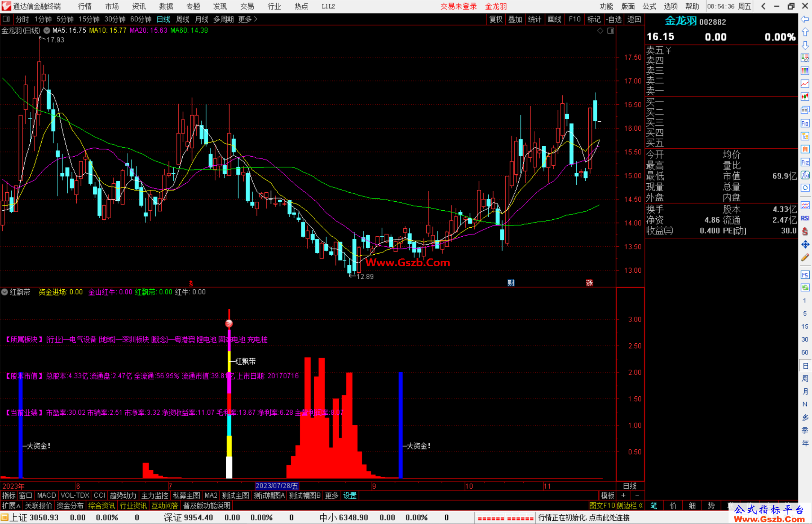Switch to 1-minute period in sidebar
Viewport: 812px width, 524px height.
coord(804,301)
